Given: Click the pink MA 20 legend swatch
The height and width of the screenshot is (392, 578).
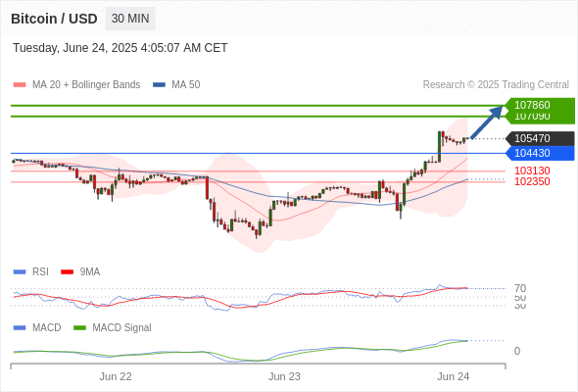Looking at the screenshot, I should point(20,85).
